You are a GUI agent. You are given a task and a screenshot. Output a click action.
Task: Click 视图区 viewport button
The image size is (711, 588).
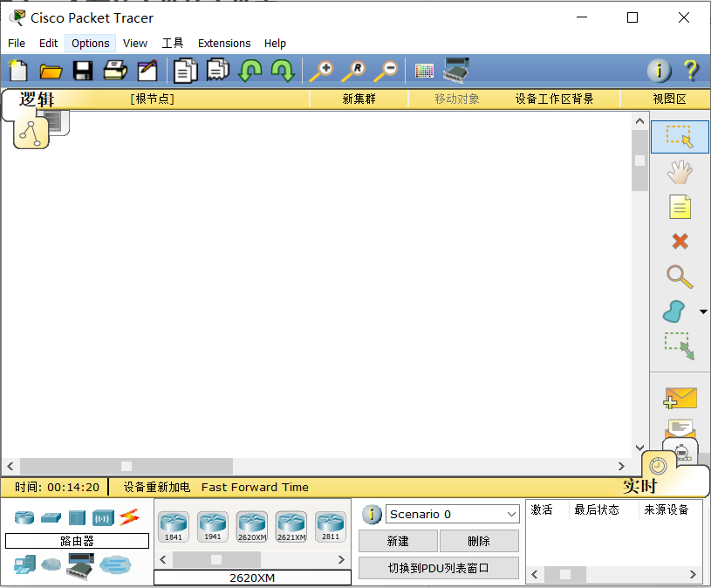(669, 99)
